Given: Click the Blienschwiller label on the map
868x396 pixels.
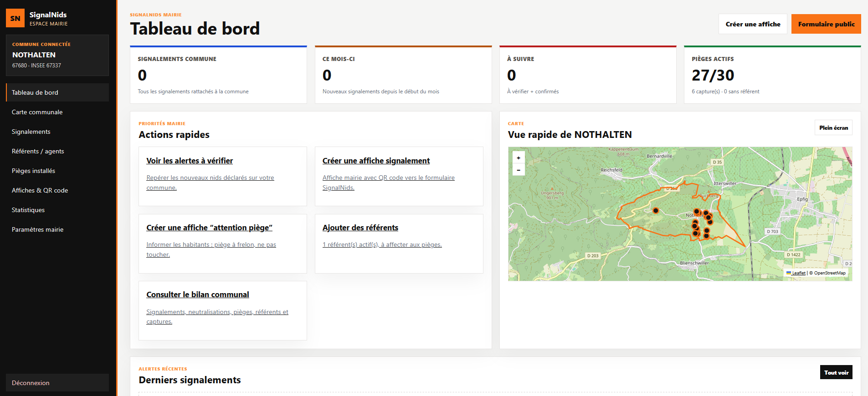Looking at the screenshot, I should [x=694, y=263].
